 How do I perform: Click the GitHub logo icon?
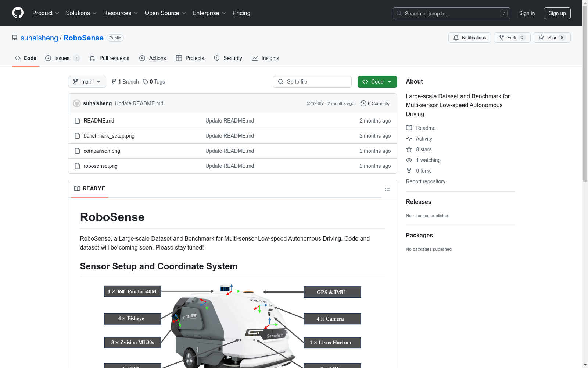pyautogui.click(x=18, y=13)
